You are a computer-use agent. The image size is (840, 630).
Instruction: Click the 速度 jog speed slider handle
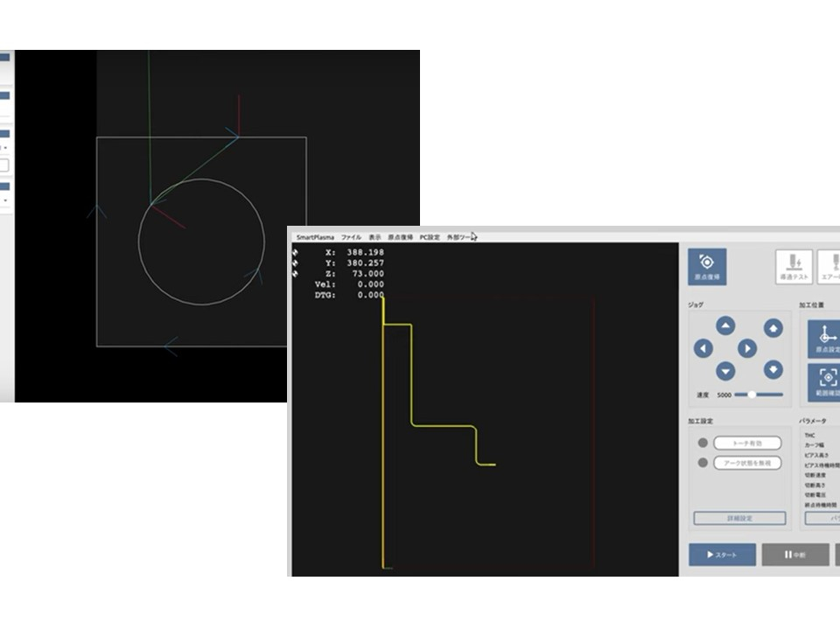(751, 395)
